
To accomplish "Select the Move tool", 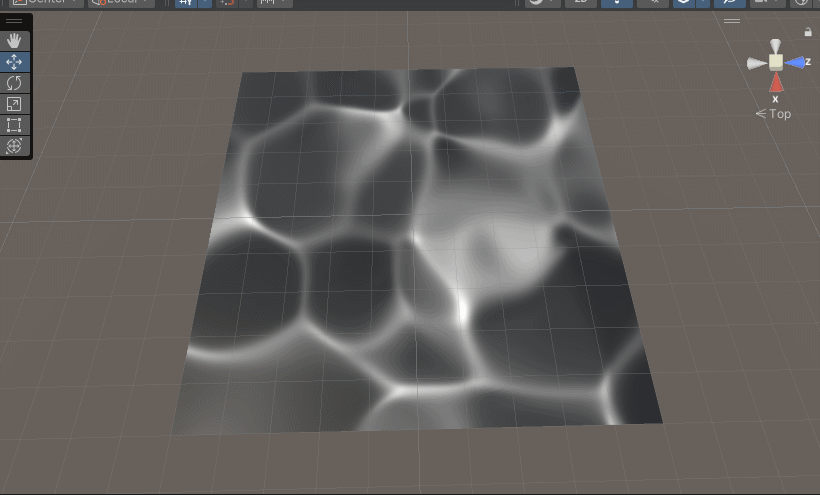I will click(x=14, y=62).
